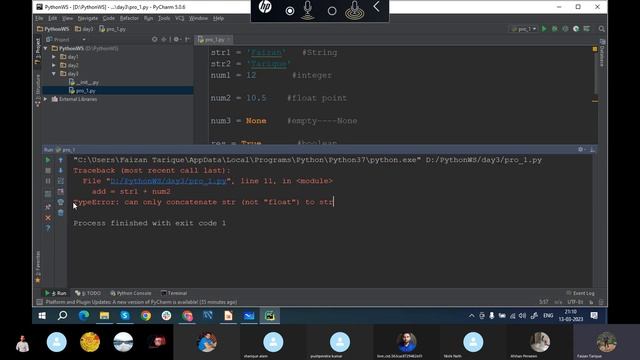640x360 pixels.
Task: Open Search Everywhere magnifier
Action: click(x=602, y=29)
